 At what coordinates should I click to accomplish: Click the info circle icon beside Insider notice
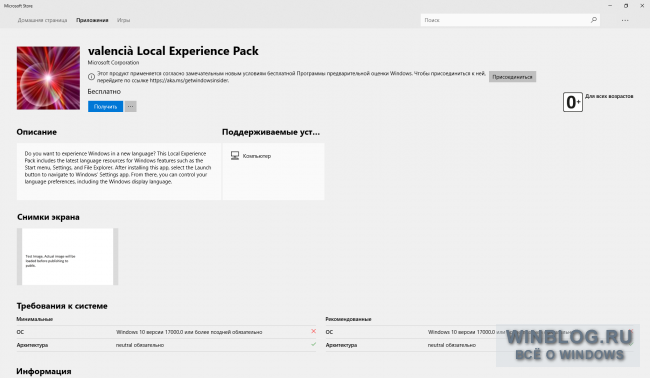91,77
